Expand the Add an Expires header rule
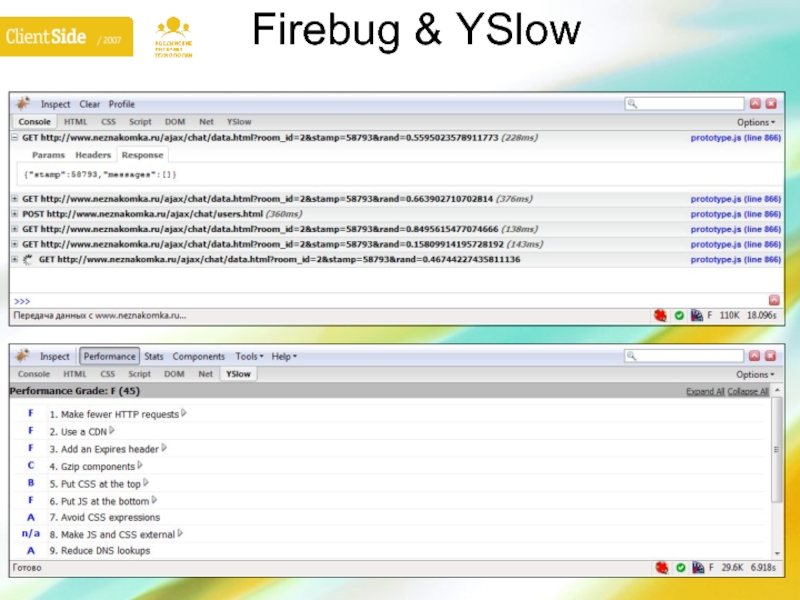Image resolution: width=800 pixels, height=600 pixels. click(164, 448)
